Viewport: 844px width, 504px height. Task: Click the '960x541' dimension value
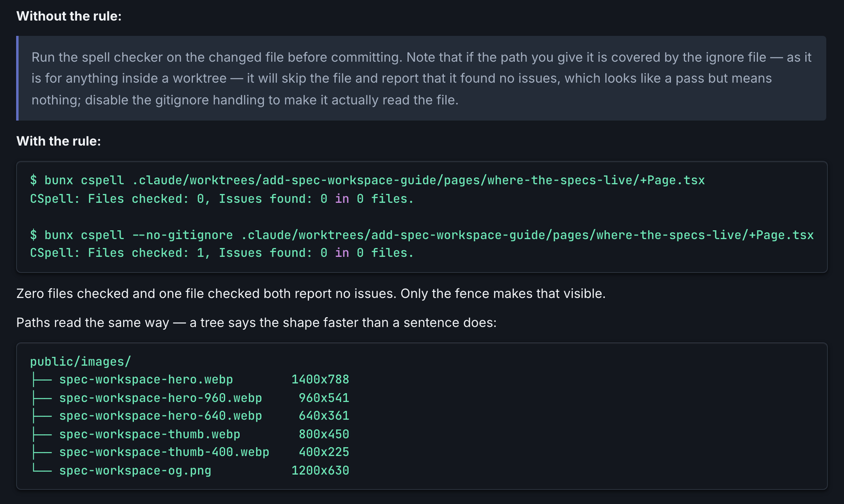coord(324,398)
